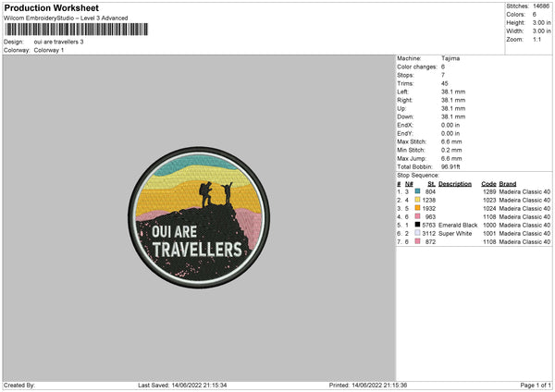Select the 'Emerald Black' description
Viewport: 555px width, 392px height.
click(x=458, y=225)
